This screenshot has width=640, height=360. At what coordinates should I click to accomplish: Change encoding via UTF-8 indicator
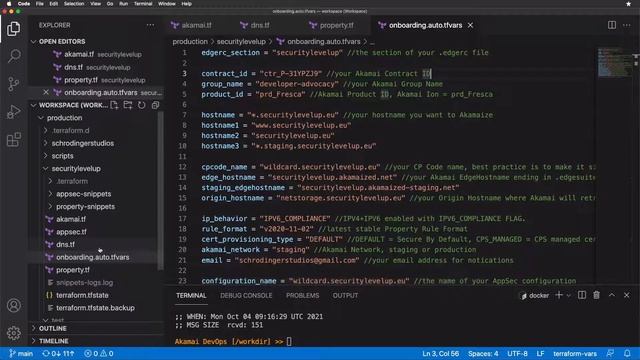pos(517,353)
